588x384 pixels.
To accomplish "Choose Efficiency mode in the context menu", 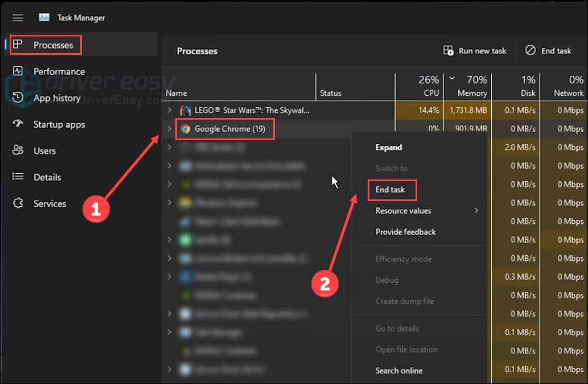I will (x=404, y=259).
